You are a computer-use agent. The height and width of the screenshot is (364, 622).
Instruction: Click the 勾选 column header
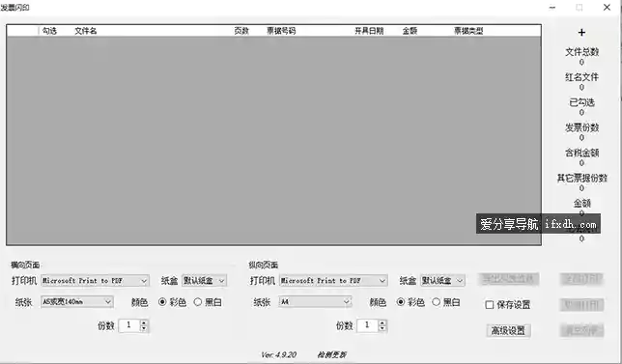tap(49, 31)
